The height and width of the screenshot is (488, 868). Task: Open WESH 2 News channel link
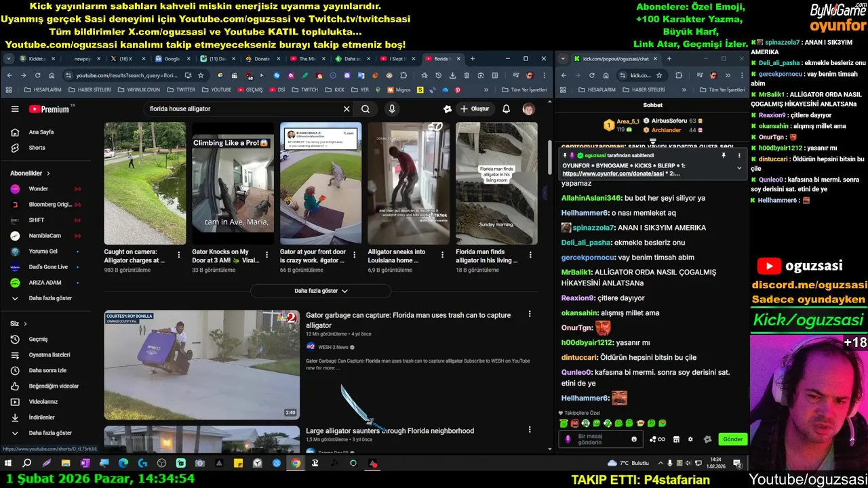coord(333,347)
